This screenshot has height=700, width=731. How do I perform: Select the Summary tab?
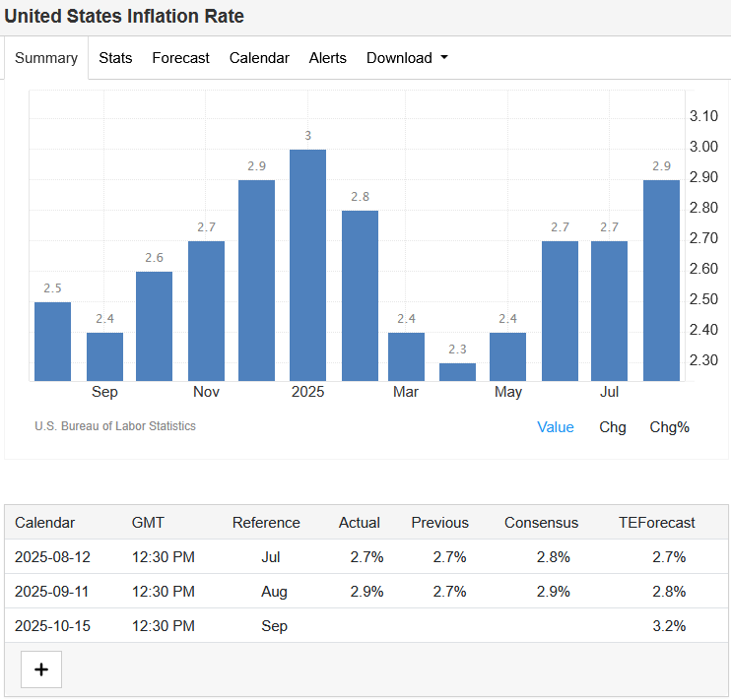click(46, 58)
